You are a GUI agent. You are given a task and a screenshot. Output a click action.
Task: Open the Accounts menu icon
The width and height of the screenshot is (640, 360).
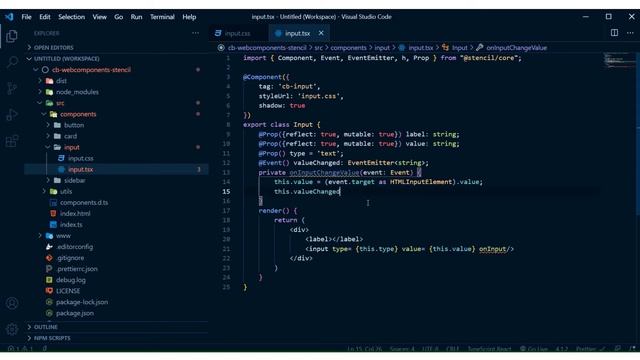12,303
